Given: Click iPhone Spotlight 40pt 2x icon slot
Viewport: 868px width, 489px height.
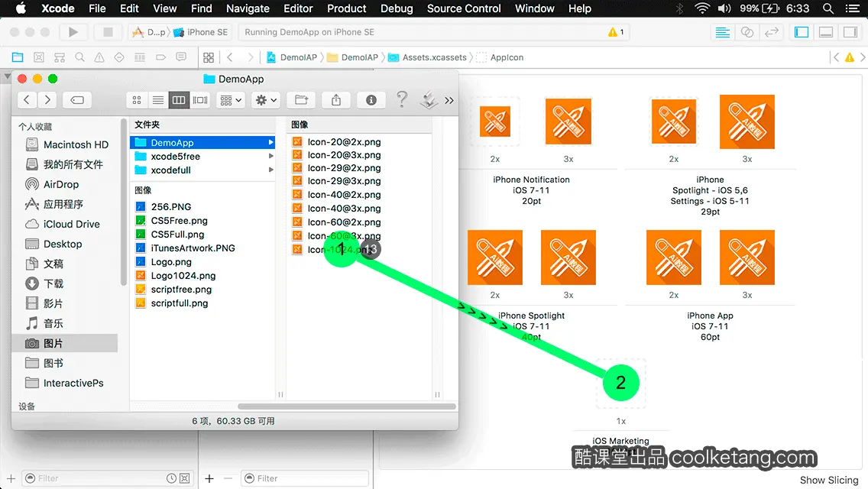Looking at the screenshot, I should pos(495,257).
